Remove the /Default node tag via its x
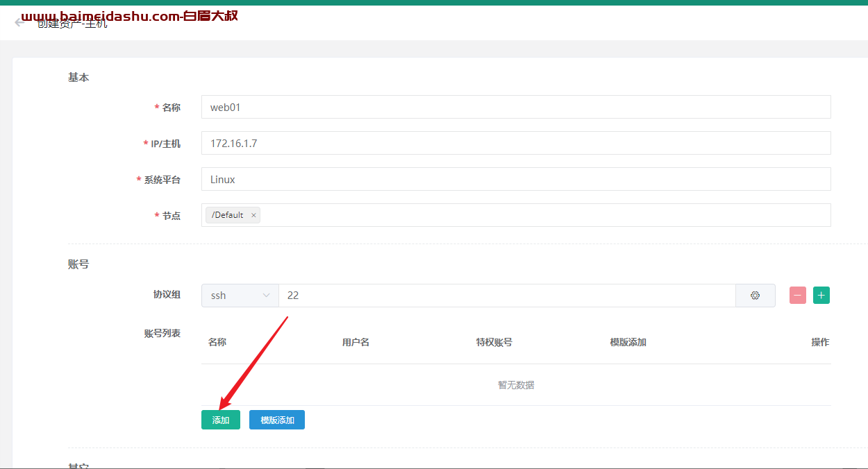Screen dimensions: 868x469 pyautogui.click(x=253, y=216)
